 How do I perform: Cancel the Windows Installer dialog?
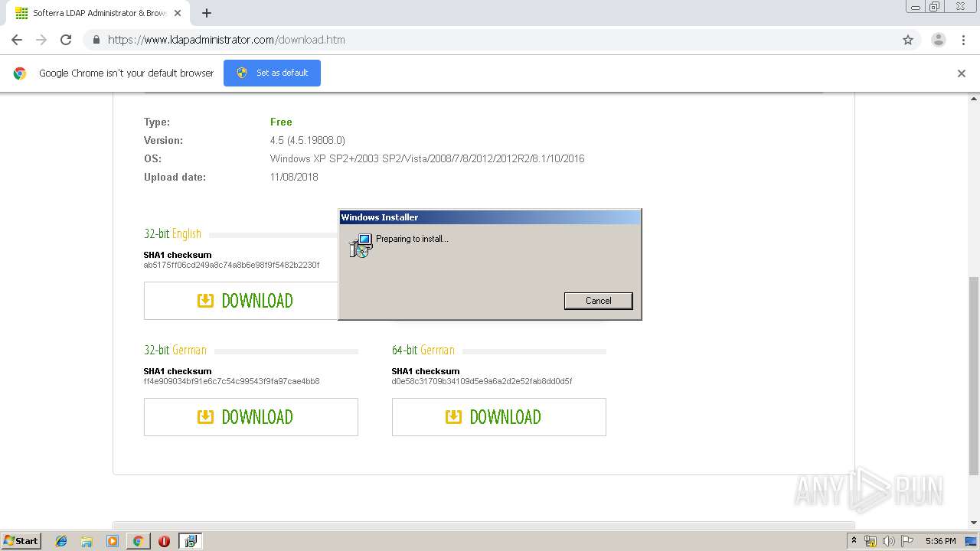(598, 301)
